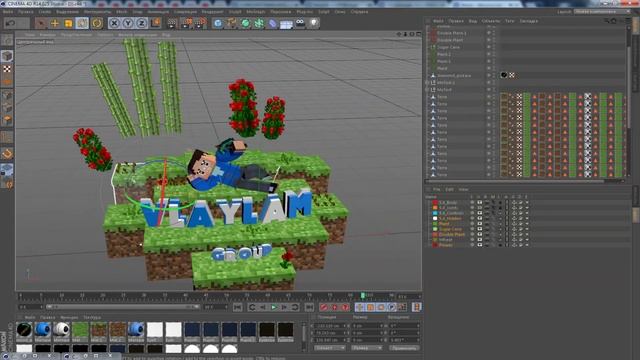
Task: Click the Light object icon
Action: pyautogui.click(x=313, y=23)
